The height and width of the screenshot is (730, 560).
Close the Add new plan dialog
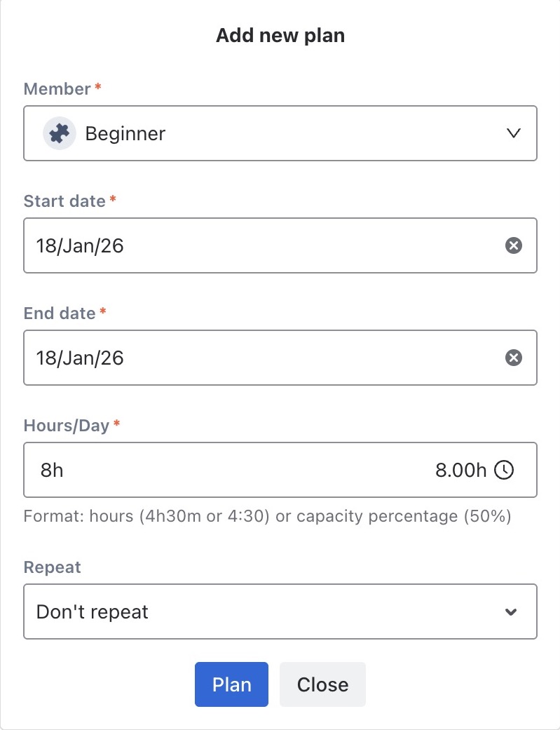322,684
